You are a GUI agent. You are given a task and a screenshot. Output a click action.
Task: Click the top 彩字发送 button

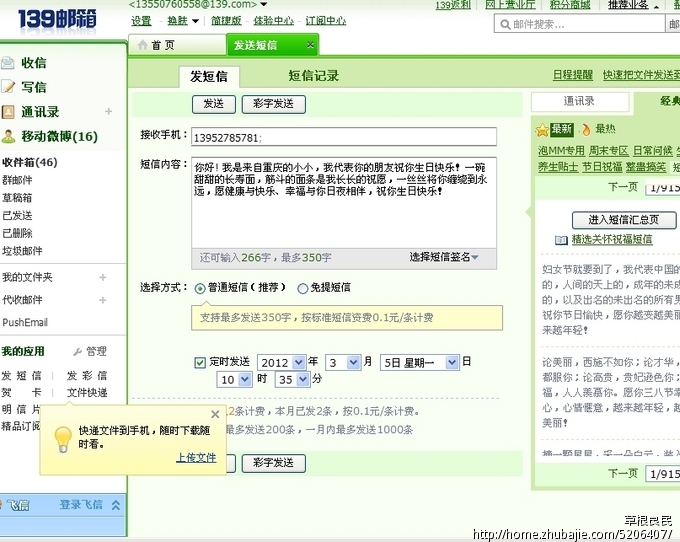click(274, 104)
